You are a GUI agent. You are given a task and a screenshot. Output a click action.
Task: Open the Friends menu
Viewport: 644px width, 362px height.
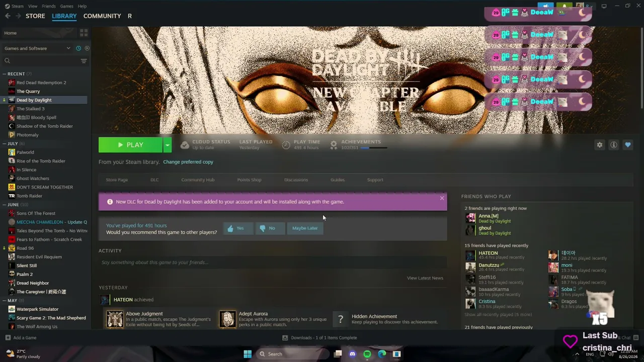point(49,6)
